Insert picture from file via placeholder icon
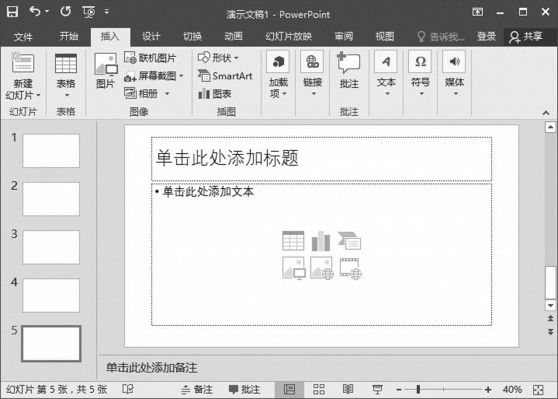This screenshot has height=399, width=558. (x=294, y=268)
